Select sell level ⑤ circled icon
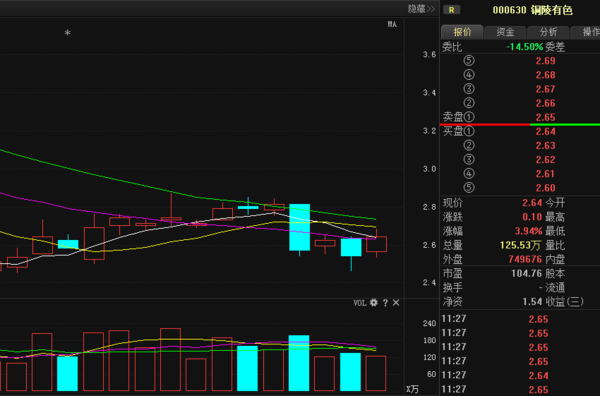 coord(469,60)
